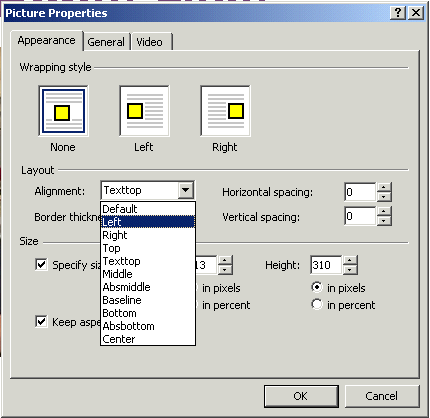Click the Cancel button
Image resolution: width=430 pixels, height=418 pixels.
click(x=382, y=396)
